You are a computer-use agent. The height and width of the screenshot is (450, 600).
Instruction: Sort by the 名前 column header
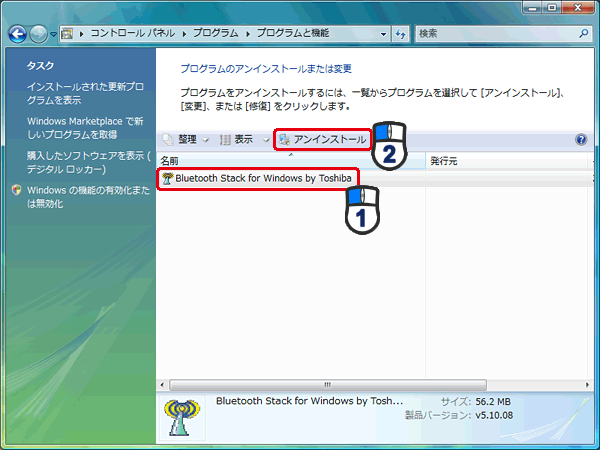coord(291,161)
